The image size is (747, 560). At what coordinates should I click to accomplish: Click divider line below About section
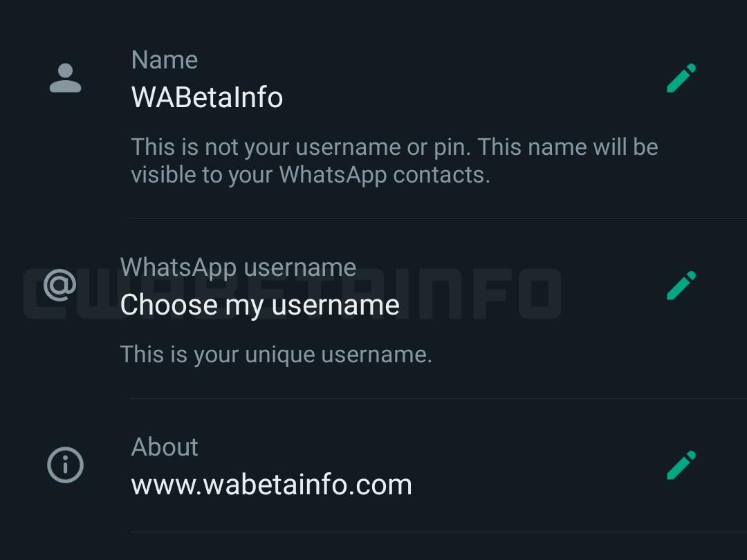coord(439,532)
